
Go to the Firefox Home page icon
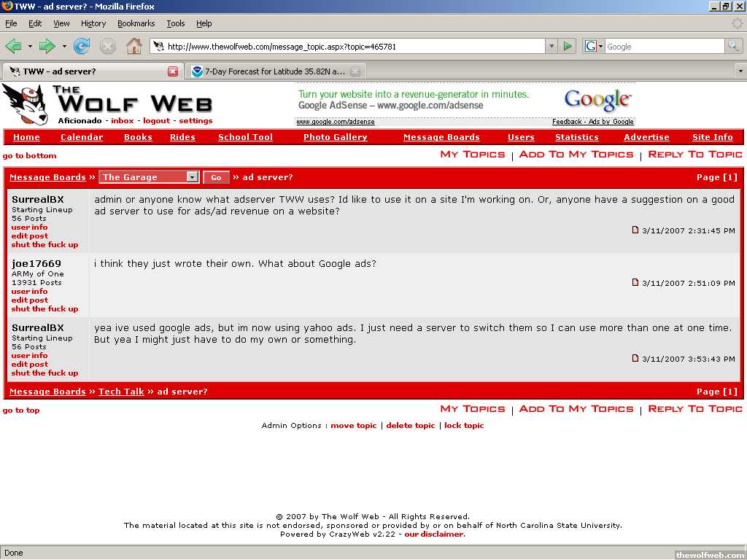click(x=134, y=47)
